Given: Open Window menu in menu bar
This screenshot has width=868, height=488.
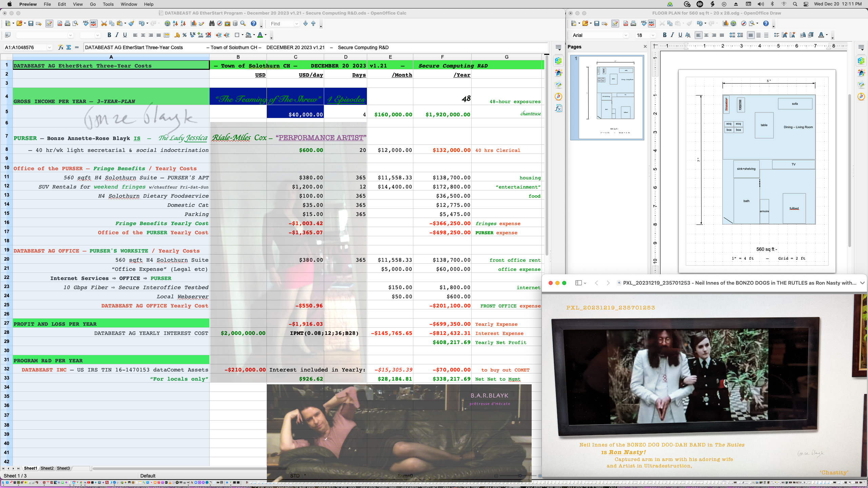Looking at the screenshot, I should (x=129, y=4).
